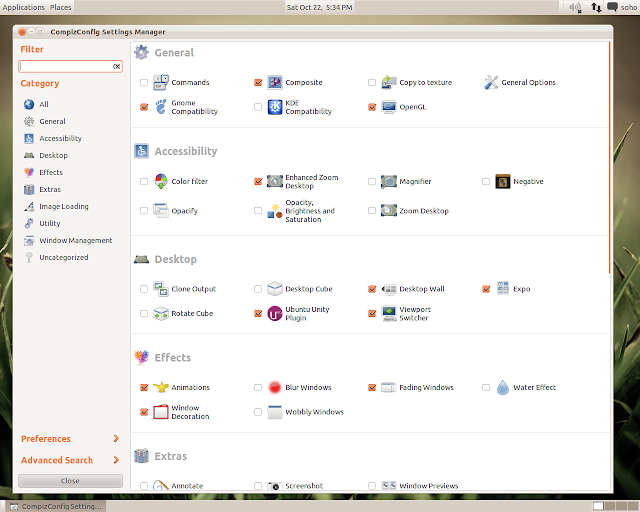Open the Rotate Cube plugin icon
The width and height of the screenshot is (640, 512).
point(161,314)
